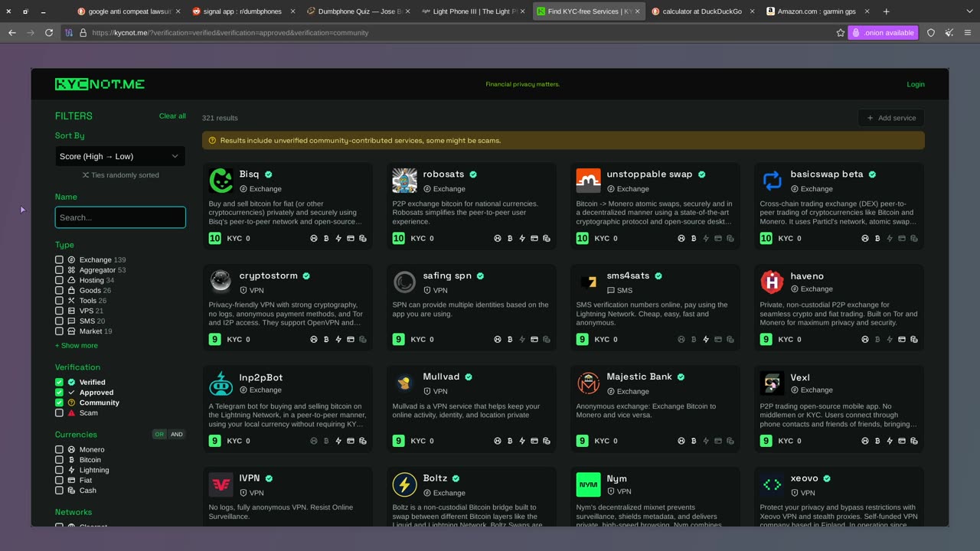Click the safing spn circular logo
Screen dimensions: 980x551
tap(404, 282)
